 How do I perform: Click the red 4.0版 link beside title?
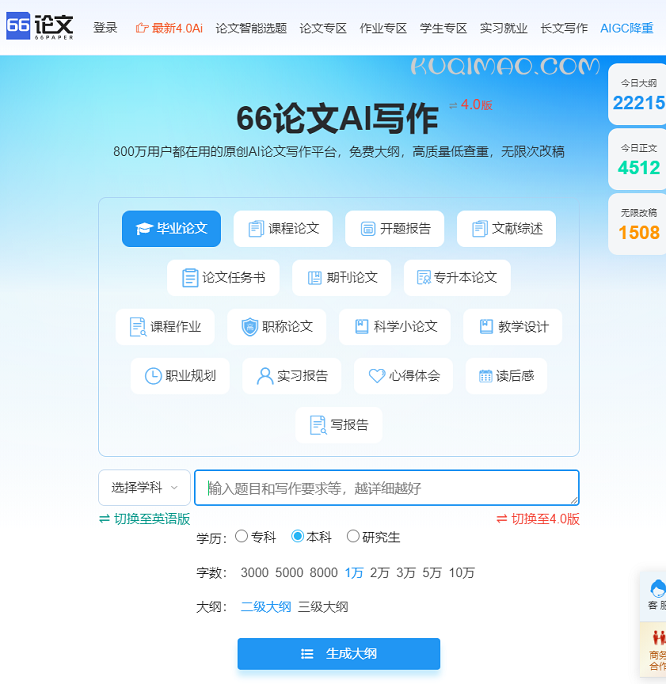point(477,105)
